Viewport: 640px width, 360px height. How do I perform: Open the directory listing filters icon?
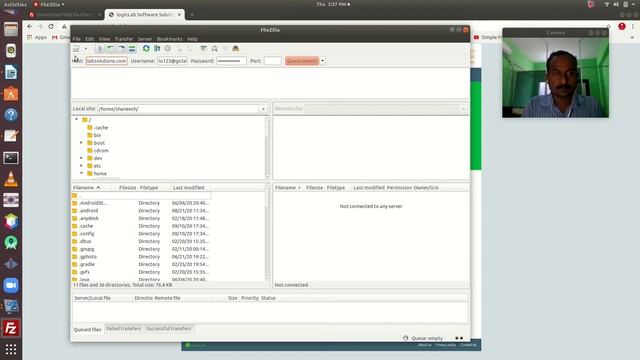(203, 49)
